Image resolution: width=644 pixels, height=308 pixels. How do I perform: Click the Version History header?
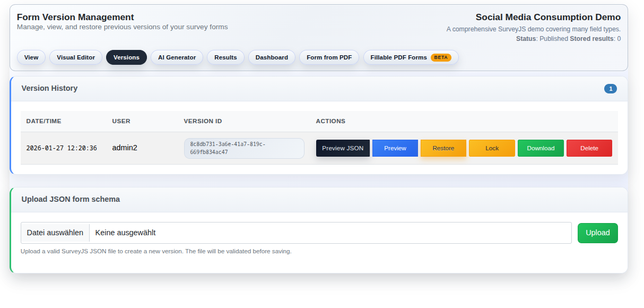tap(49, 88)
